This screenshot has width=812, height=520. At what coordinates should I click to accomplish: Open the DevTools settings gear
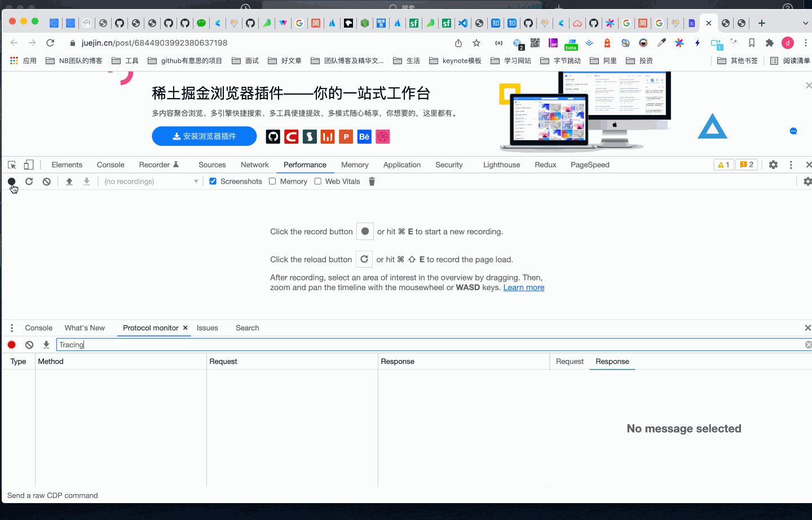coord(774,165)
